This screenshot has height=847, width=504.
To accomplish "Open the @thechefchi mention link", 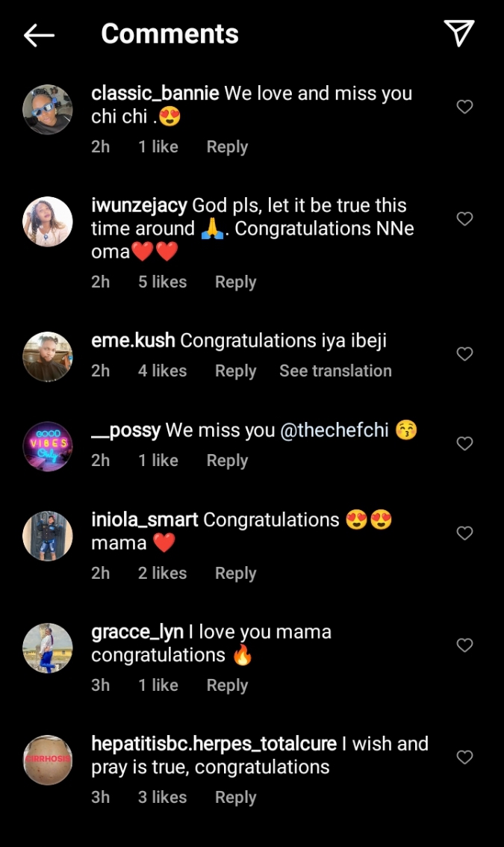I will 334,430.
